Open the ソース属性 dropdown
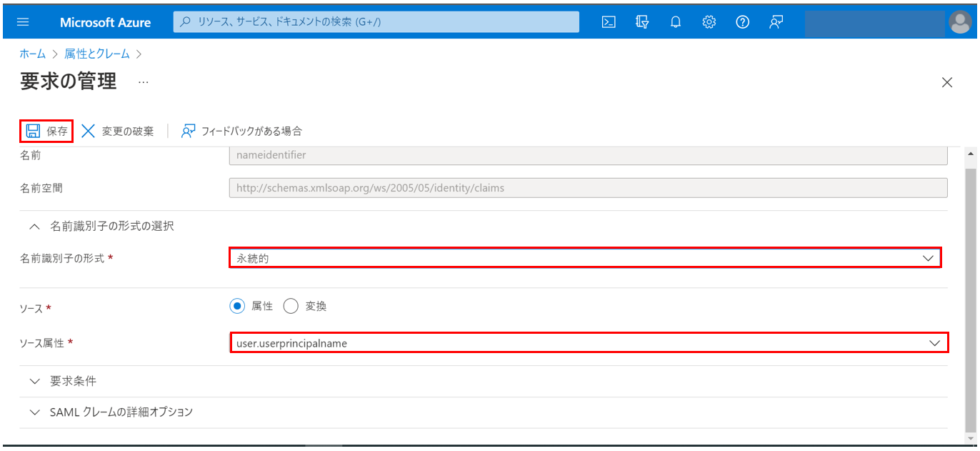This screenshot has width=980, height=451. click(589, 343)
